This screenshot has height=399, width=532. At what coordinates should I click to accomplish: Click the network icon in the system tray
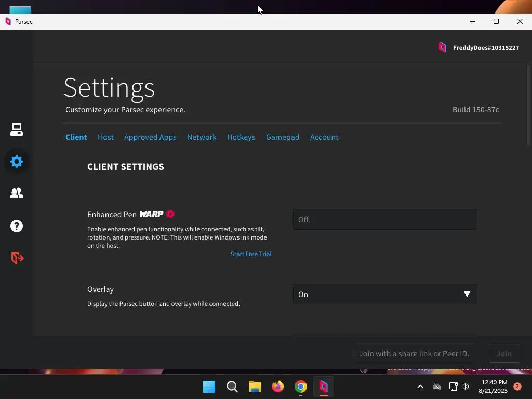coord(453,387)
